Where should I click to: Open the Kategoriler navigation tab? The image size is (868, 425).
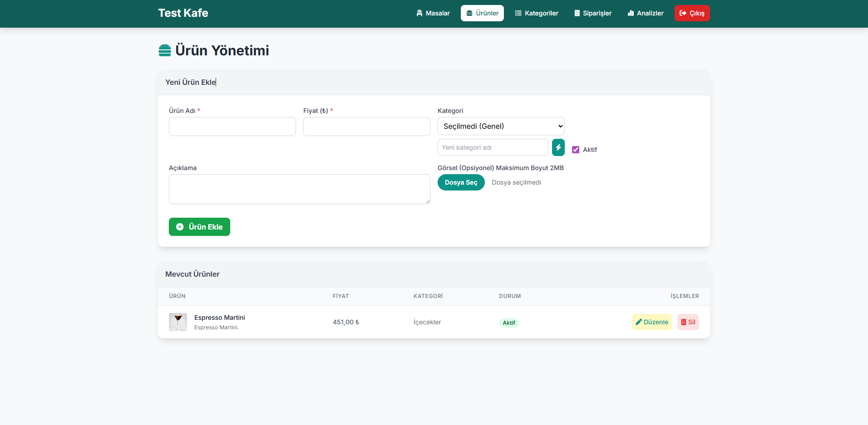(x=536, y=13)
